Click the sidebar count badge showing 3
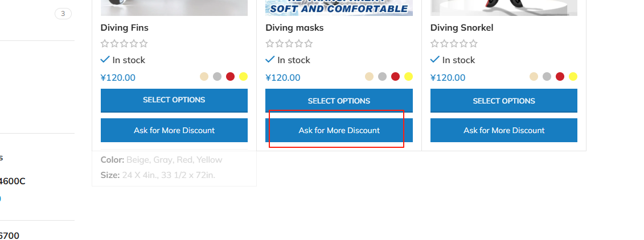Viewport: 644px width, 240px height. pyautogui.click(x=63, y=14)
